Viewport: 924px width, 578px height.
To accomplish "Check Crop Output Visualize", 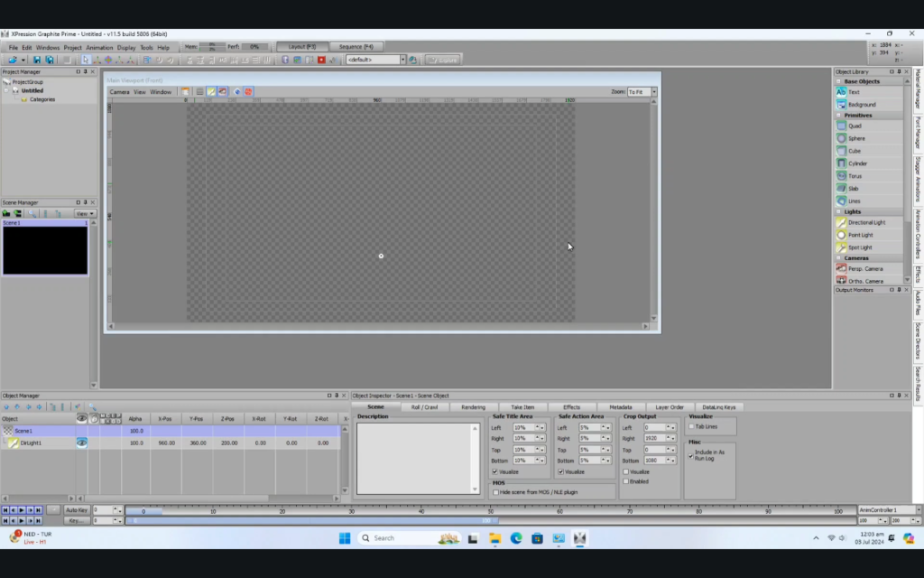I will tap(626, 471).
